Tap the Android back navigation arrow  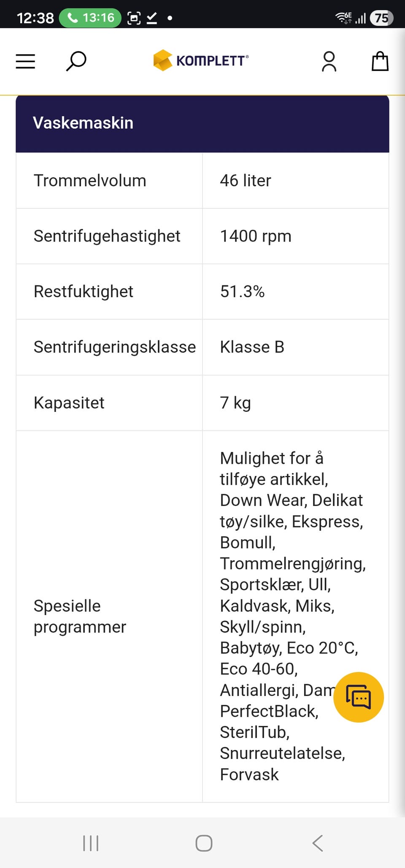pos(318,843)
